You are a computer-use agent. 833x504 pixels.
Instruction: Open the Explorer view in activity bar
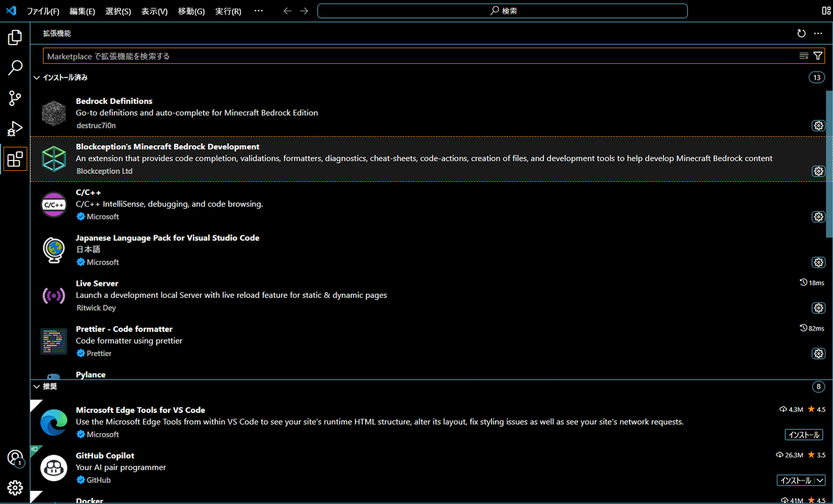[15, 37]
